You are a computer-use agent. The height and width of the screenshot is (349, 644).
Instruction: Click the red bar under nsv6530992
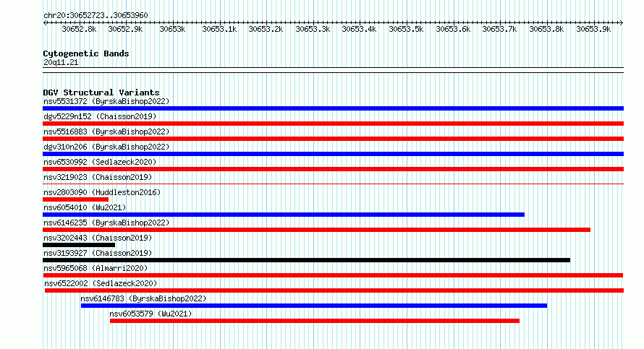333,169
